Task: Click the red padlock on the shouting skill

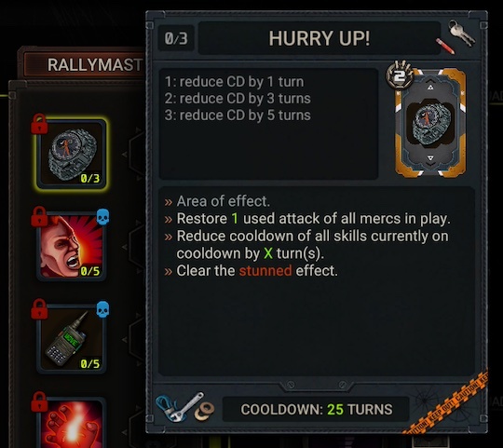Action: point(39,216)
